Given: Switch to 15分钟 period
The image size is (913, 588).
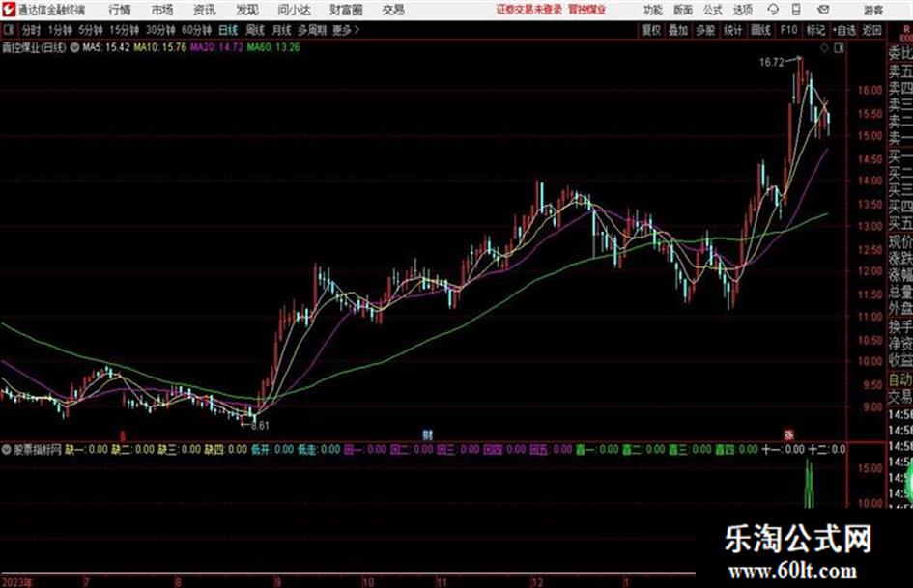Looking at the screenshot, I should [125, 30].
